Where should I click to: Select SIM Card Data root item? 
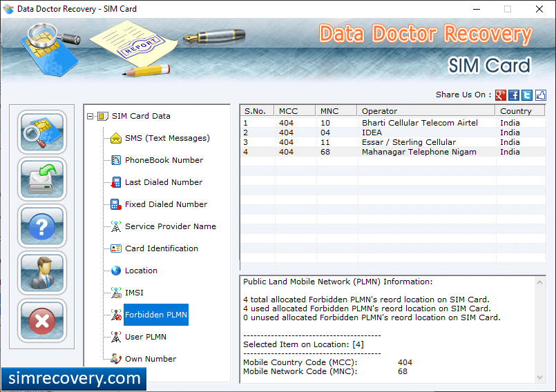tap(141, 116)
